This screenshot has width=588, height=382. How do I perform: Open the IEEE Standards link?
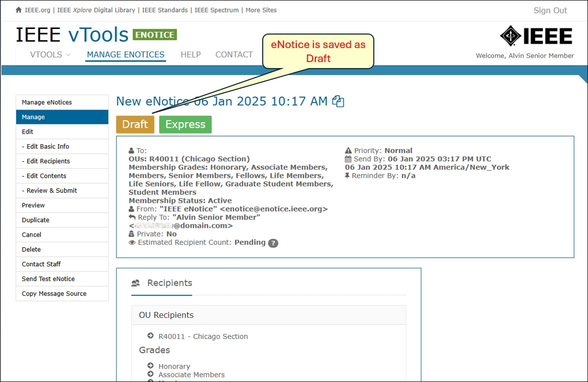pyautogui.click(x=165, y=10)
